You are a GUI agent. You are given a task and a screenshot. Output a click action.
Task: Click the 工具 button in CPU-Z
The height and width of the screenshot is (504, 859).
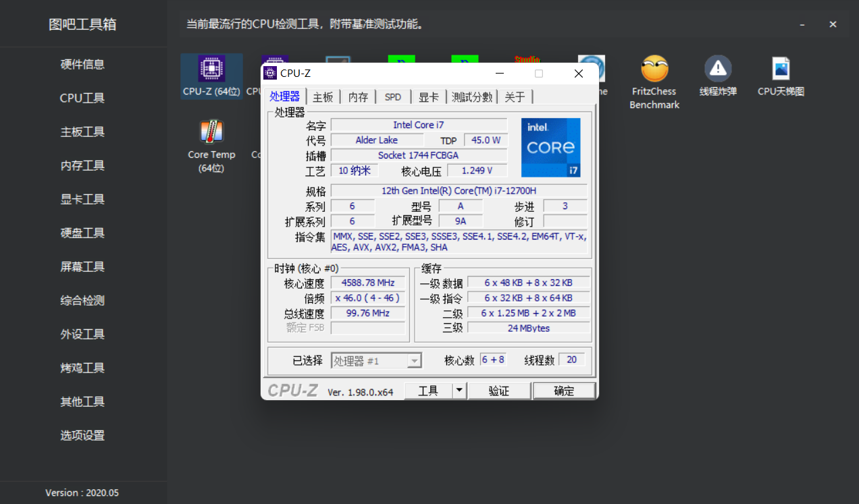click(428, 391)
